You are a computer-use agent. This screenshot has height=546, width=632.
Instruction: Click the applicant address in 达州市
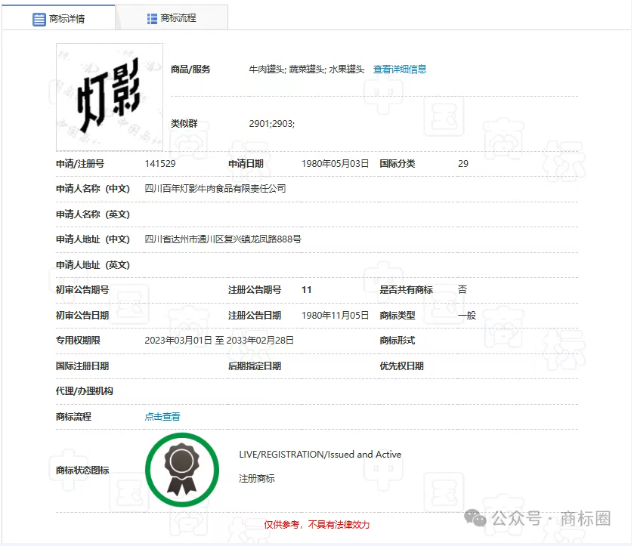(x=222, y=239)
